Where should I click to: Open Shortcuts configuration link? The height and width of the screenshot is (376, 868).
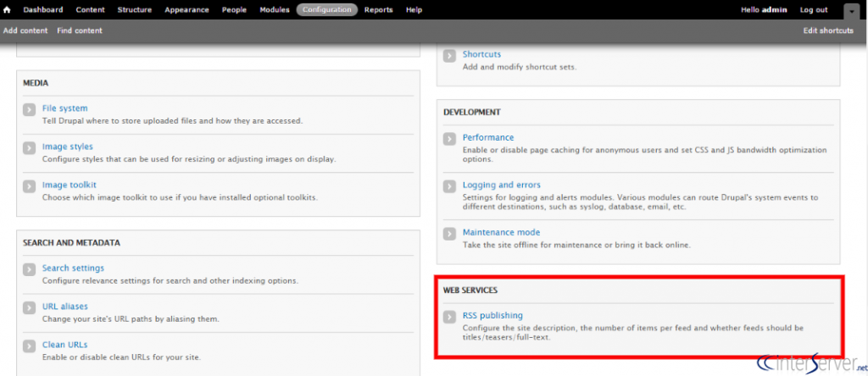click(x=481, y=54)
